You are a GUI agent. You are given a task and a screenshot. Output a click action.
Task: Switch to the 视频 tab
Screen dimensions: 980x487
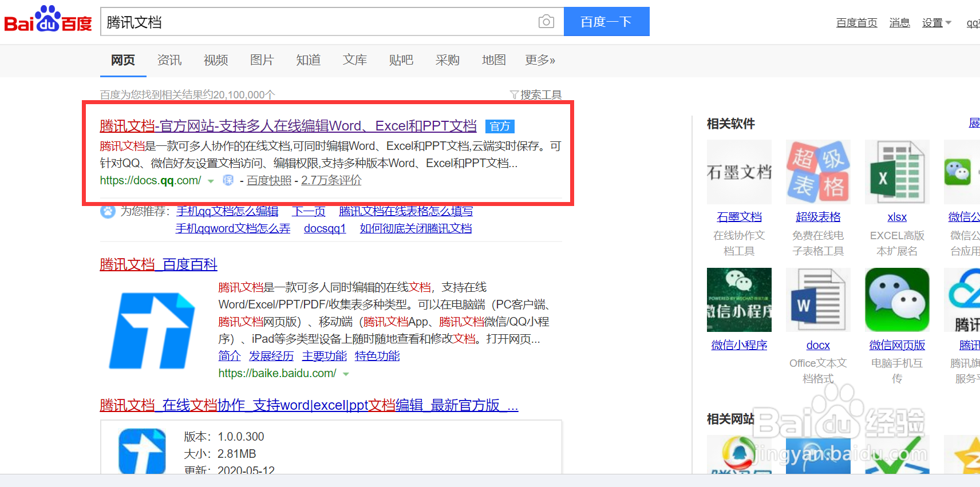(x=216, y=60)
